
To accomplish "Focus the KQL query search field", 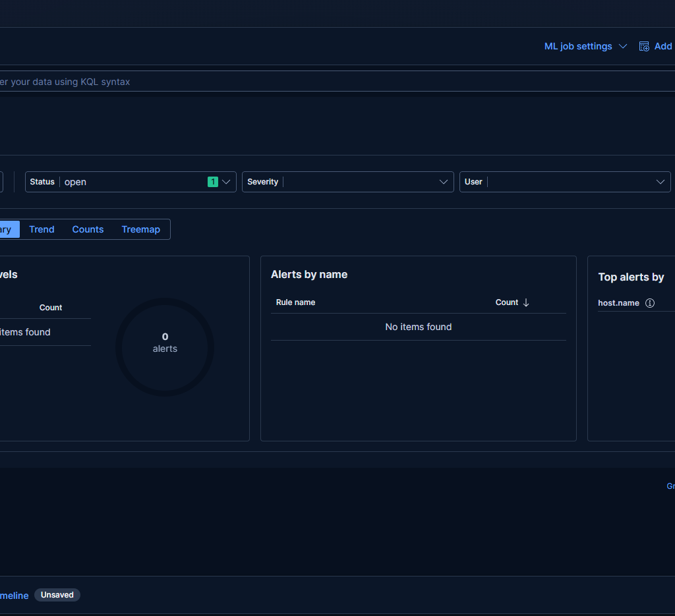I will (x=337, y=81).
